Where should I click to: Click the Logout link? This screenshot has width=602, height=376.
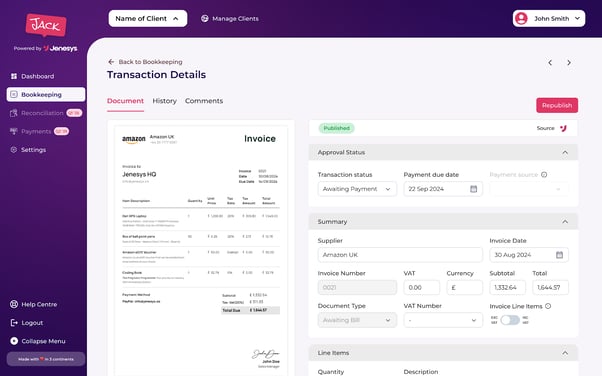click(32, 323)
